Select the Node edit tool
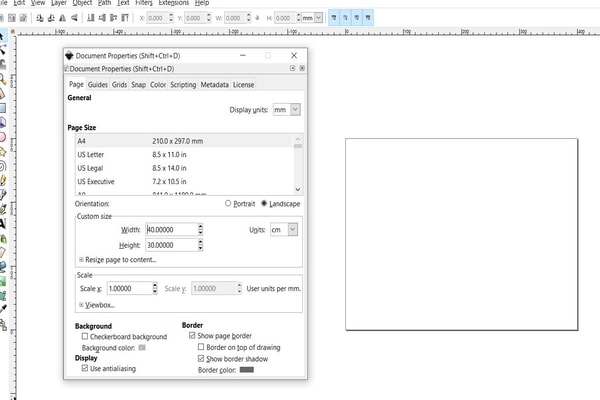Image resolution: width=600 pixels, height=400 pixels. 2,49
